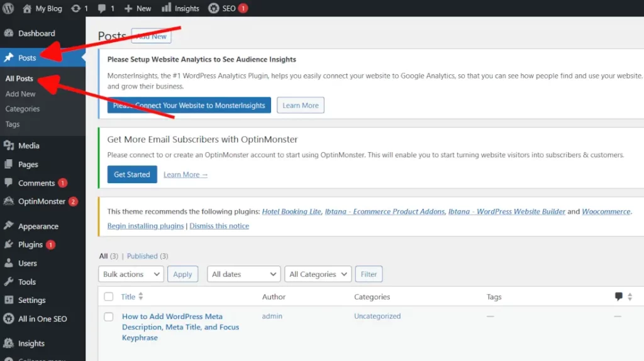This screenshot has height=361, width=644.
Task: Click the Filter button
Action: click(x=369, y=274)
